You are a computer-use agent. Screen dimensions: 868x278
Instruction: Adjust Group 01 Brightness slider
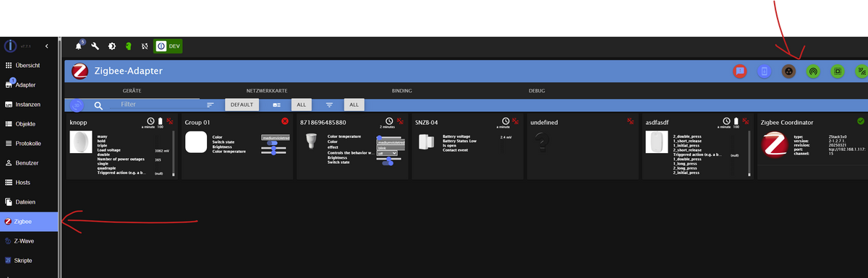[x=273, y=148]
